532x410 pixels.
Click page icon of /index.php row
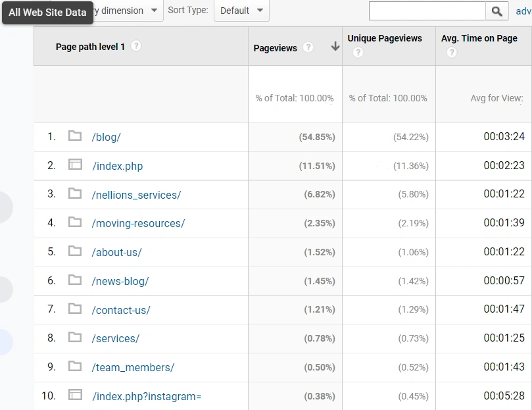click(x=75, y=165)
